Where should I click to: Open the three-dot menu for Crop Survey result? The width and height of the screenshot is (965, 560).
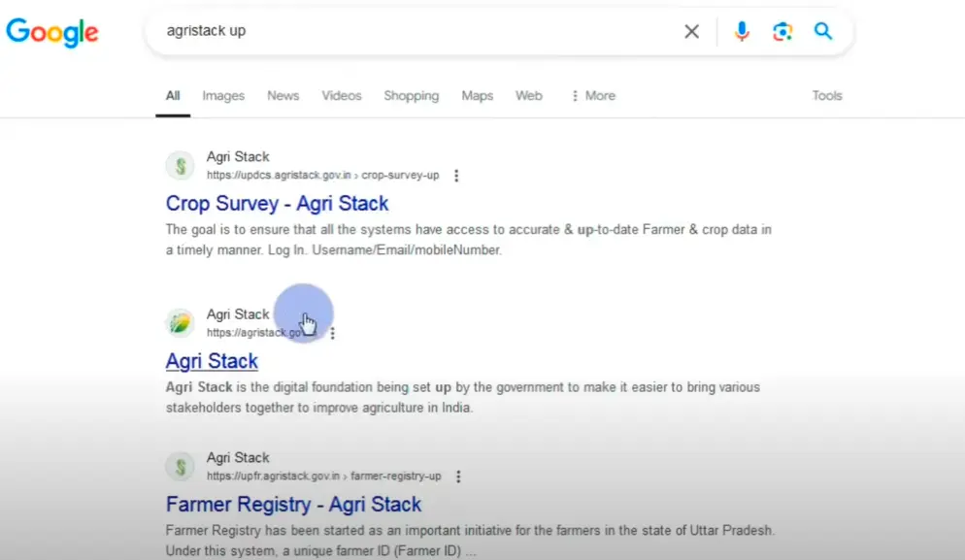[x=457, y=176]
